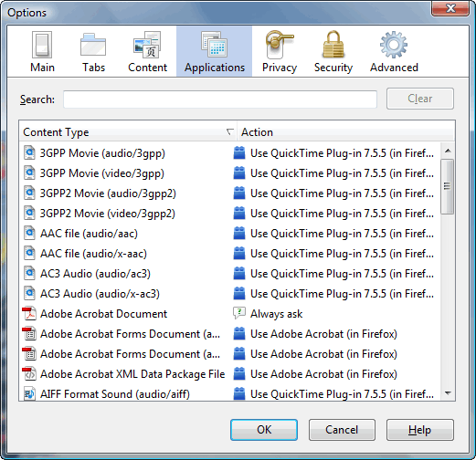Viewport: 476px width, 460px height.
Task: Select the Adobe Acrobat Document entry
Action: pos(103,314)
